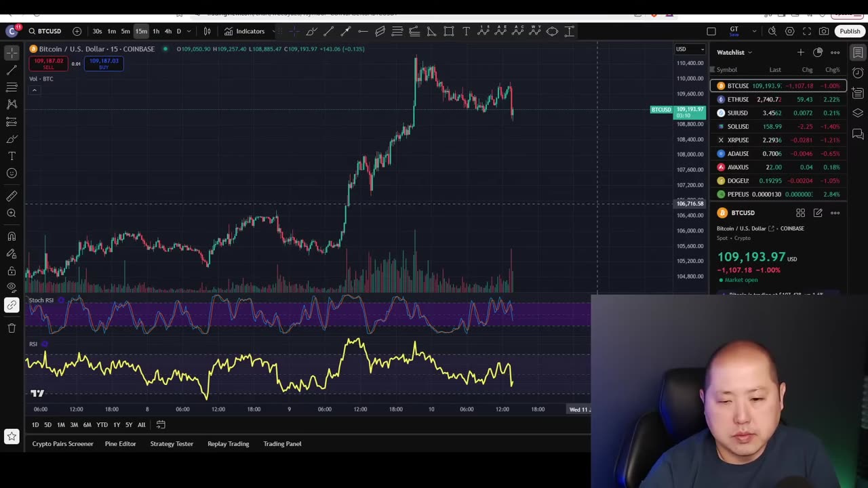This screenshot has height=488, width=868.
Task: Open the Indicators dialog
Action: pyautogui.click(x=244, y=31)
